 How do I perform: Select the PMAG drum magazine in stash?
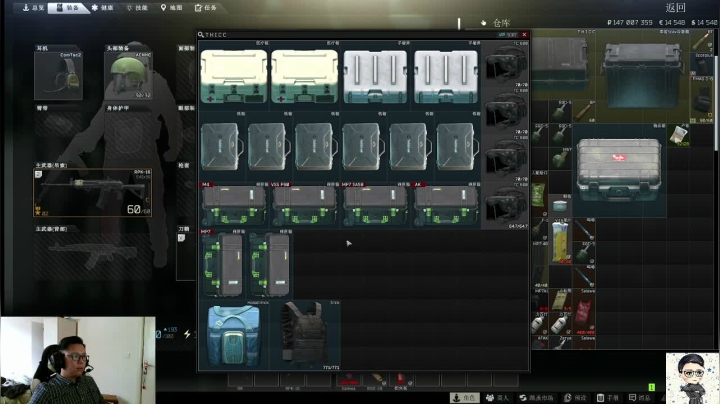[x=702, y=99]
